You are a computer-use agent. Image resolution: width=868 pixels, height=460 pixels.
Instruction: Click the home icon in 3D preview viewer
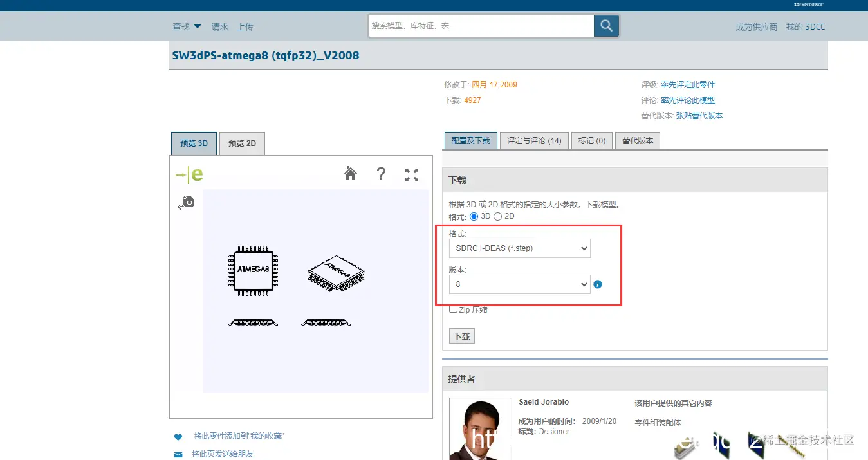350,174
